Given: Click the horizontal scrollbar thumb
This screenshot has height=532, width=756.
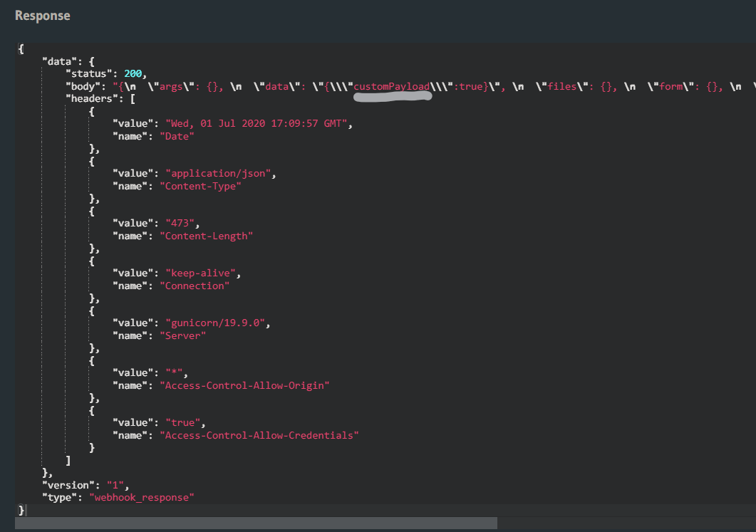Looking at the screenshot, I should (256, 523).
